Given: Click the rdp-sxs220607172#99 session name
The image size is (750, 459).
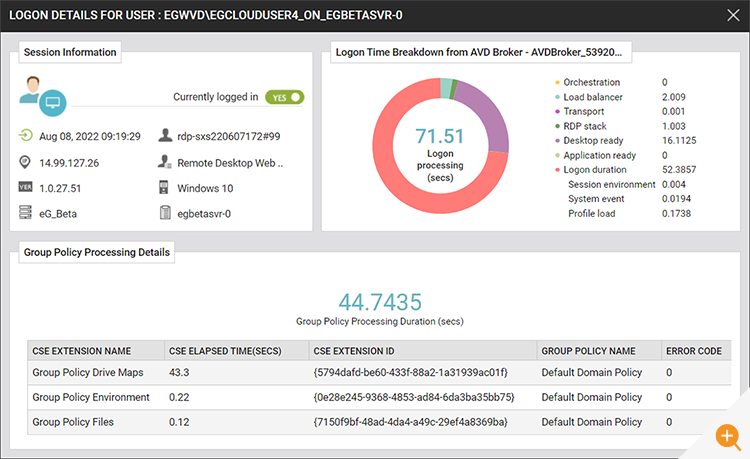Looking at the screenshot, I should point(229,136).
